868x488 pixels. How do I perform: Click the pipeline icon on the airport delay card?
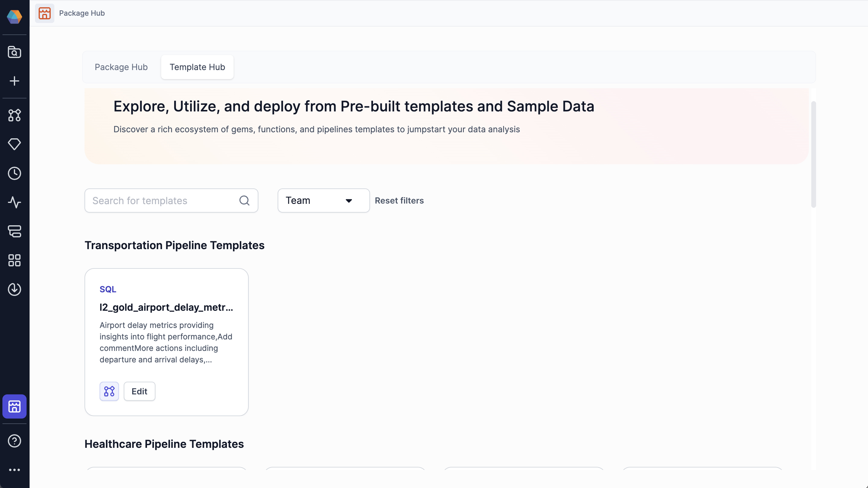click(109, 391)
